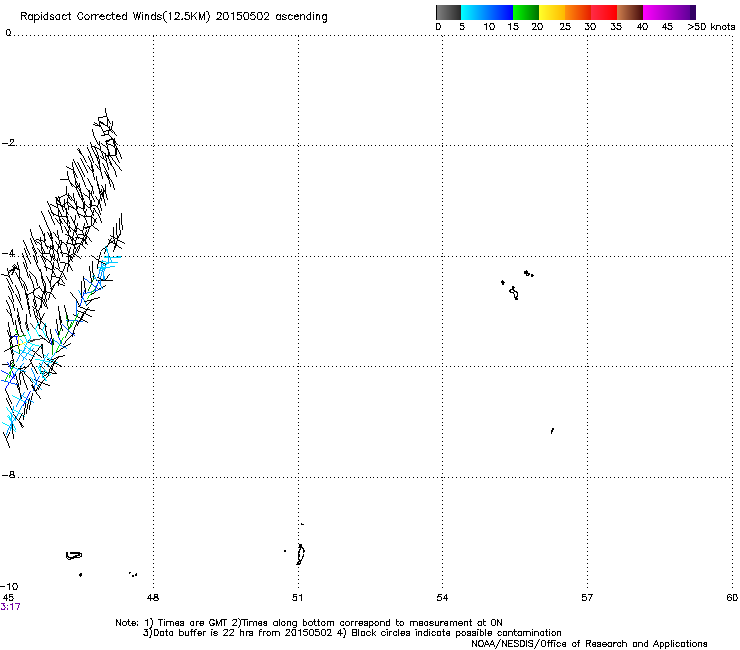Click the 'Rapidscat Corrected Winds(12.5KM)' title
Viewport: 740px width, 650px height.
[x=115, y=17]
